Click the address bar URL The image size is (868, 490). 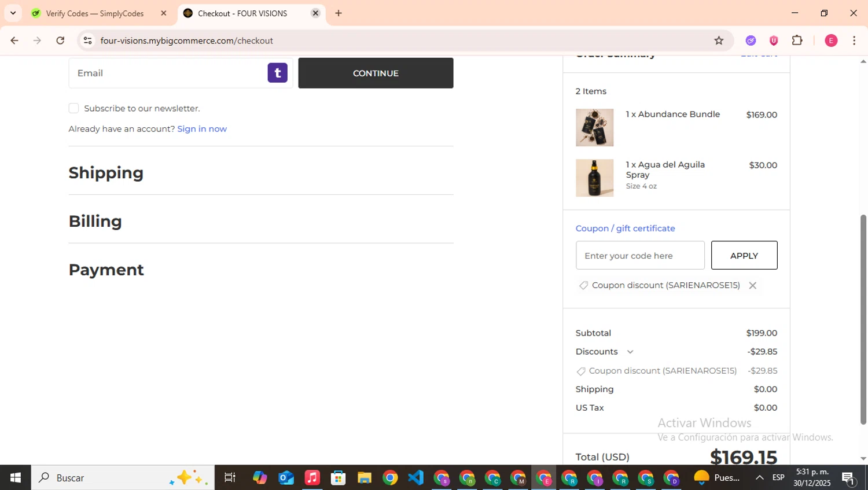186,40
